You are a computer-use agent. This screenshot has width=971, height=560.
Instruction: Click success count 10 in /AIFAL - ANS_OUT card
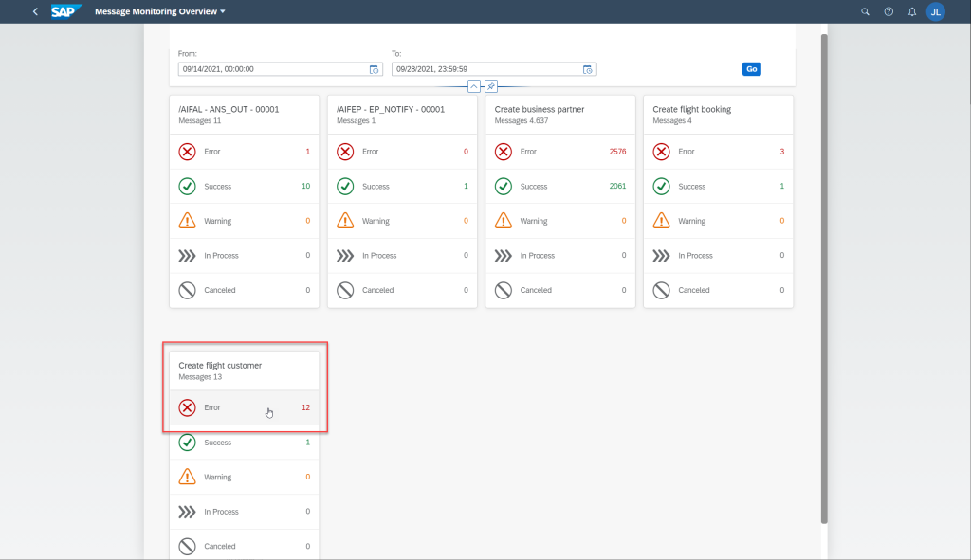[x=306, y=187]
